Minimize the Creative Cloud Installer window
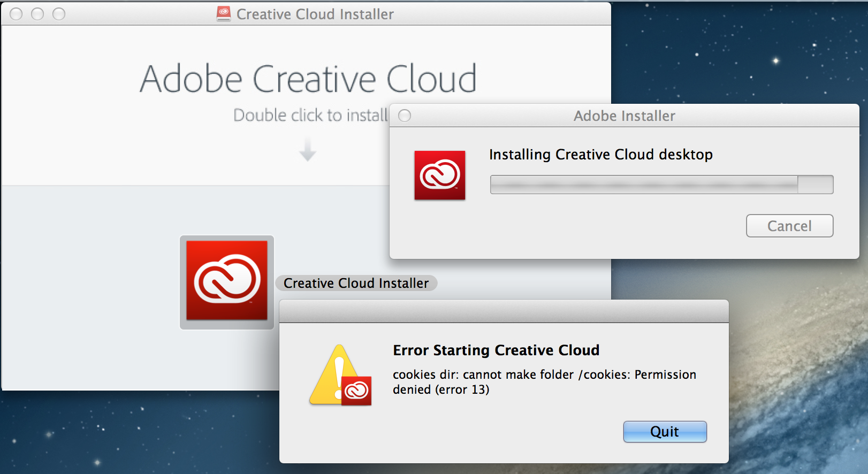868x474 pixels. (x=37, y=14)
